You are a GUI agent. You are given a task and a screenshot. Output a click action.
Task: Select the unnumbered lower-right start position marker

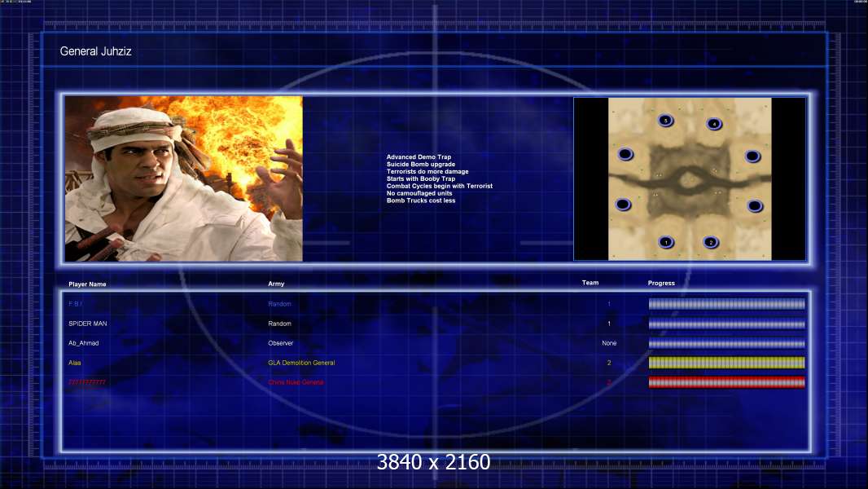(x=755, y=206)
